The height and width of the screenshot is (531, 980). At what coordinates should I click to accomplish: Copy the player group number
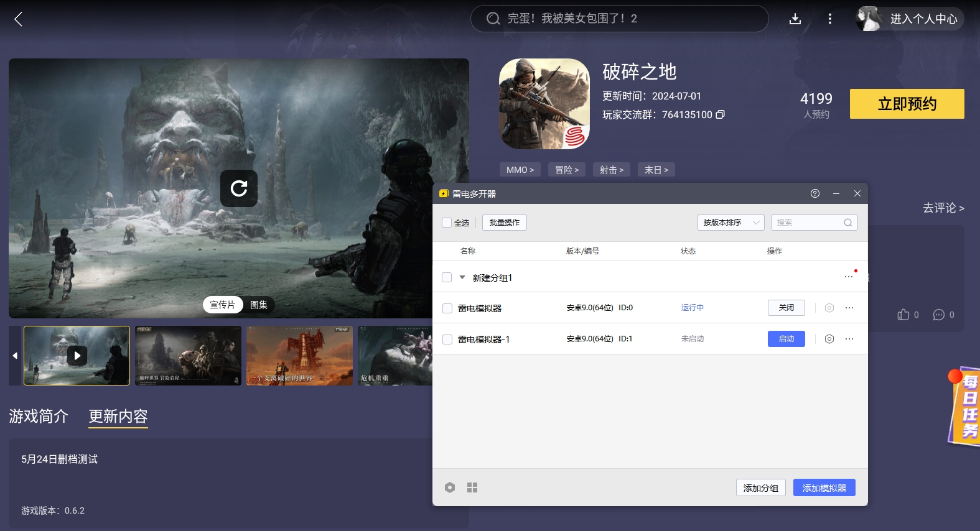pos(720,114)
